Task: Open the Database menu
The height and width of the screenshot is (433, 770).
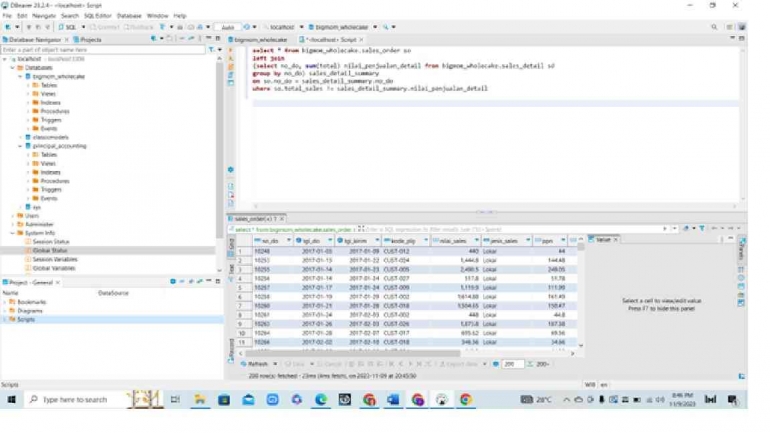Action: click(x=129, y=16)
